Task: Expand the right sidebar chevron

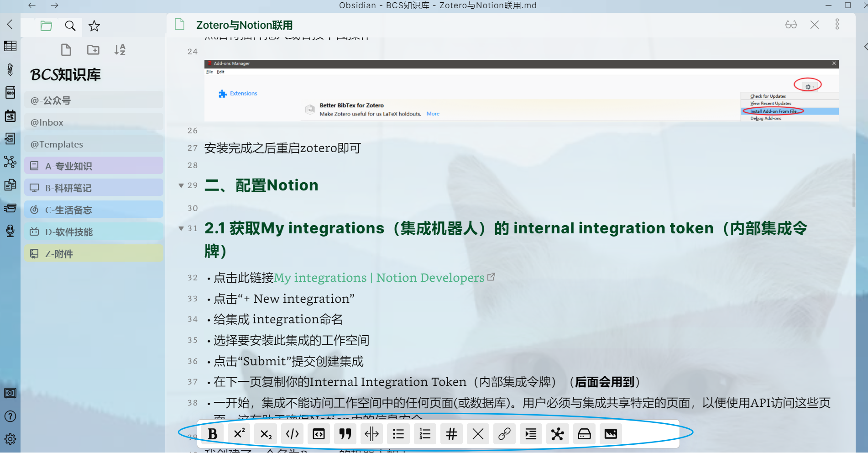Action: point(865,47)
